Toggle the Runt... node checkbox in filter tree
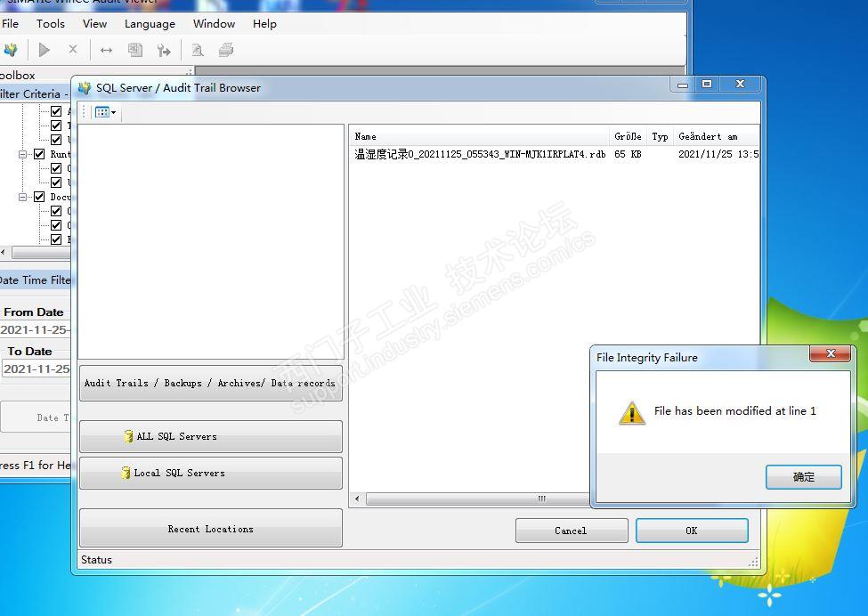Viewport: 868px width, 616px height. 39,154
